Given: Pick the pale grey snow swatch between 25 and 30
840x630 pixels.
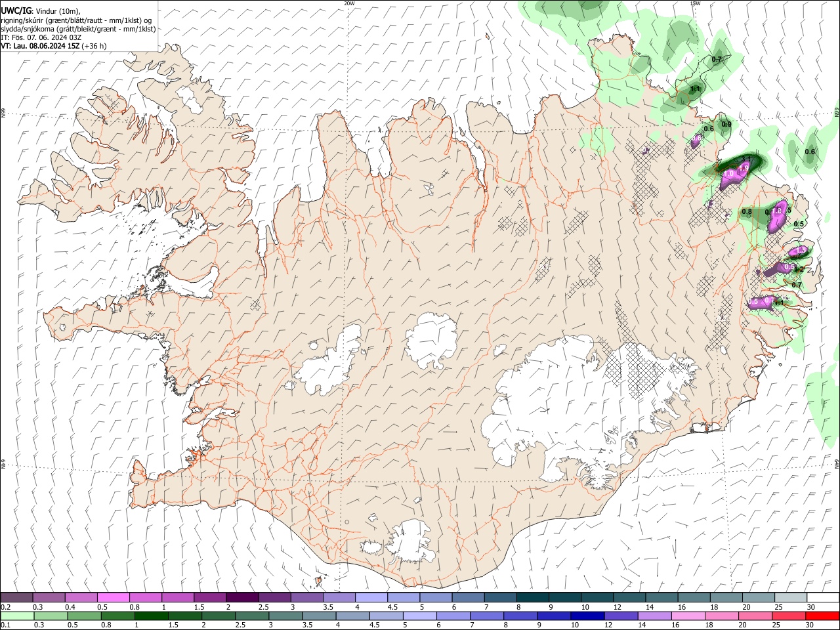Looking at the screenshot, I should 791,598.
